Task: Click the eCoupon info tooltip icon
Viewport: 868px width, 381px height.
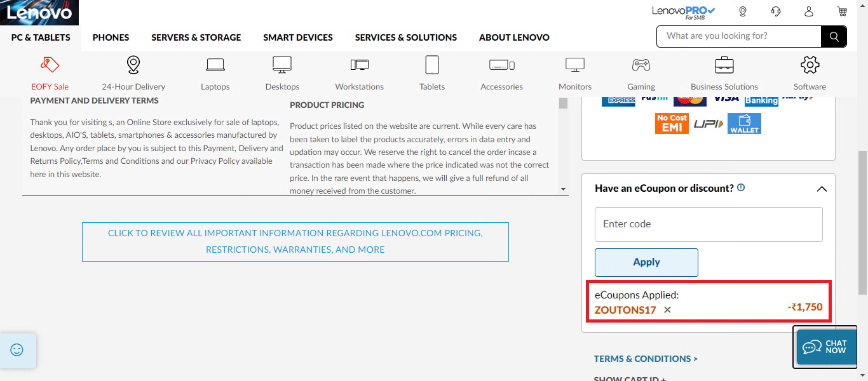Action: pos(740,187)
